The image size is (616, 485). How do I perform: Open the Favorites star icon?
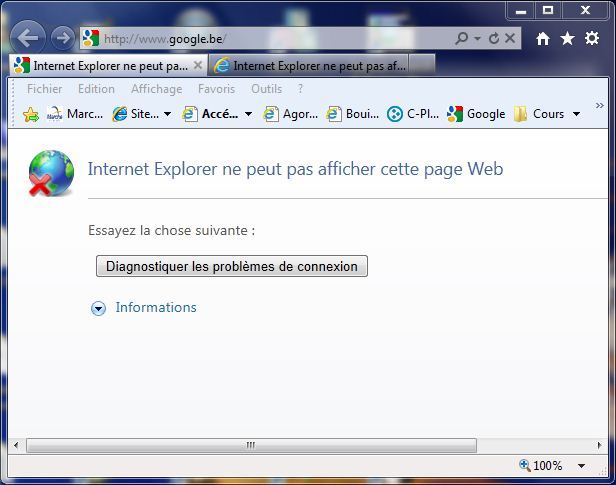[x=568, y=38]
